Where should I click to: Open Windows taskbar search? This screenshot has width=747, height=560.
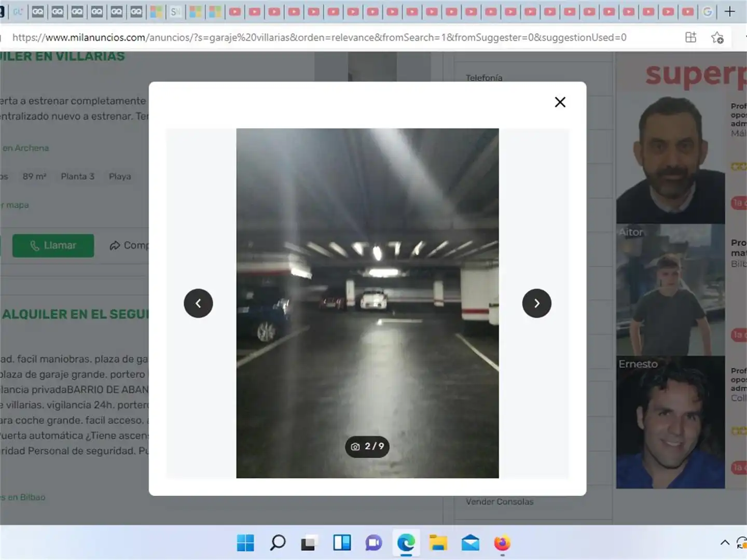coord(278,543)
